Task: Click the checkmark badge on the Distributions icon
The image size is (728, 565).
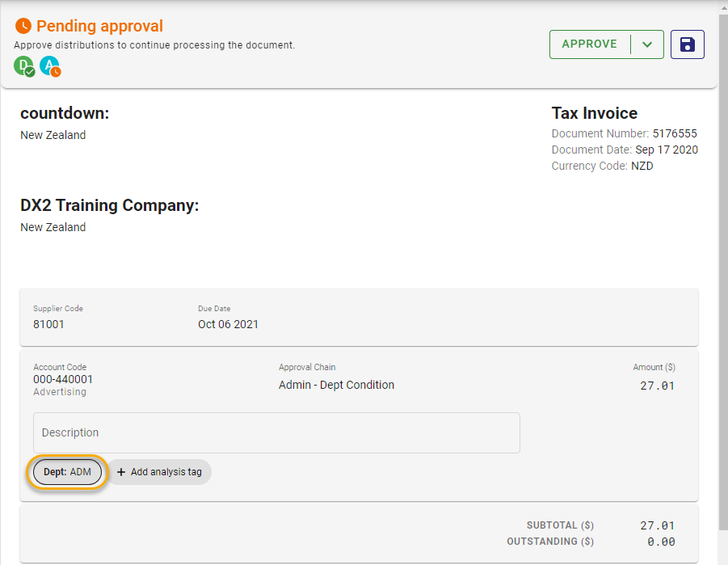Action: [x=29, y=72]
